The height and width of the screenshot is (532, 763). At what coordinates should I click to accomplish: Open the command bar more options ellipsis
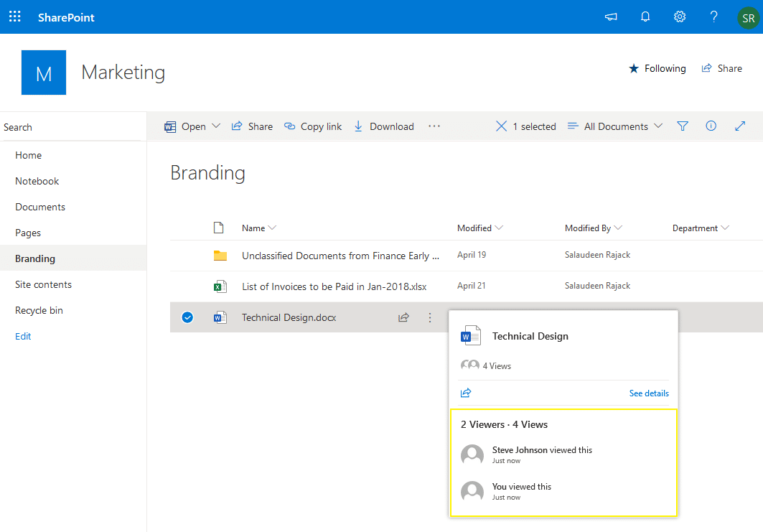434,126
